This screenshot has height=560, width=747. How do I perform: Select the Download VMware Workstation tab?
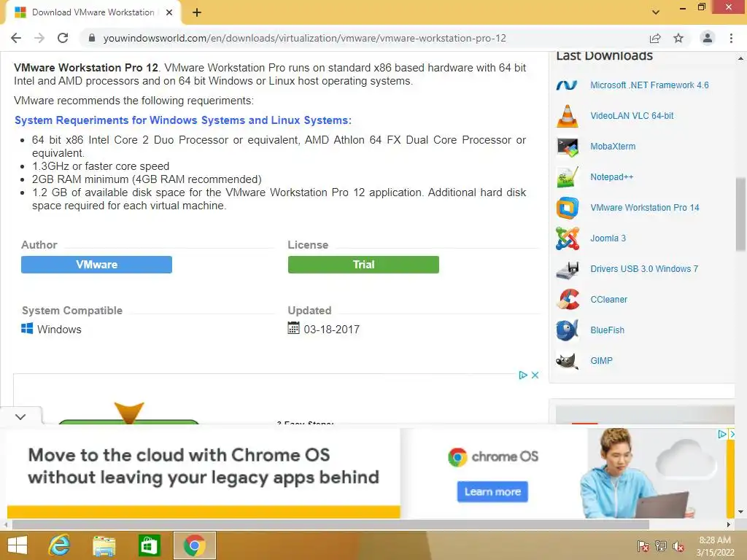coord(93,12)
